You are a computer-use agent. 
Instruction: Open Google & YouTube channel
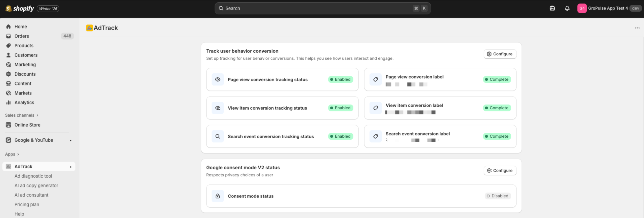coord(39,140)
